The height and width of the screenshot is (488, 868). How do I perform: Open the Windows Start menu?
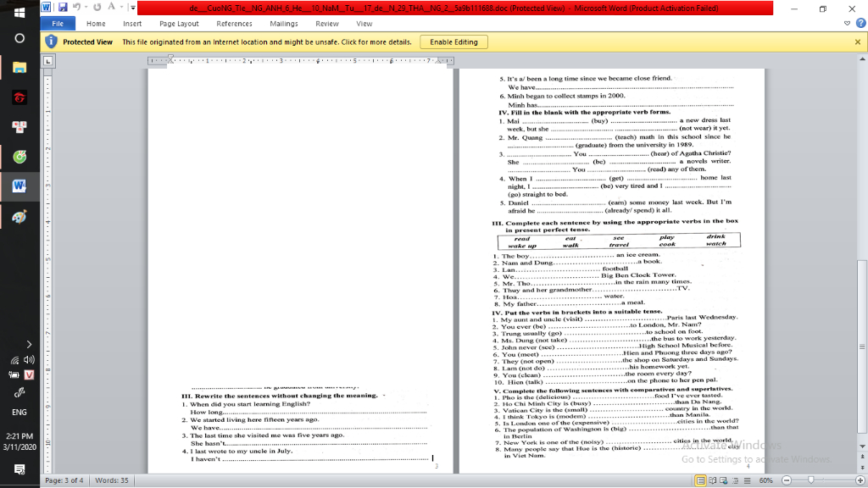click(x=19, y=11)
